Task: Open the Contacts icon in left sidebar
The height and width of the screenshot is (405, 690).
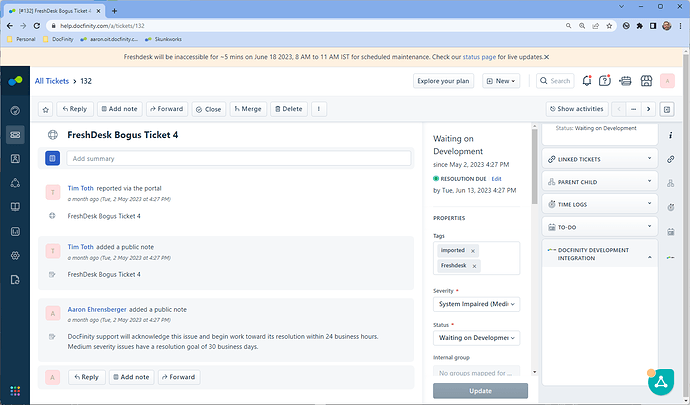Action: click(x=15, y=158)
